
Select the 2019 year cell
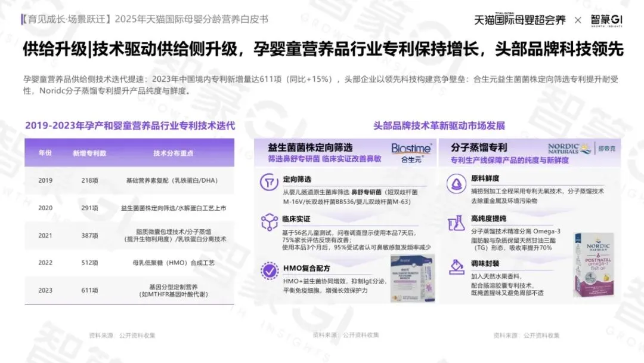tap(45, 180)
